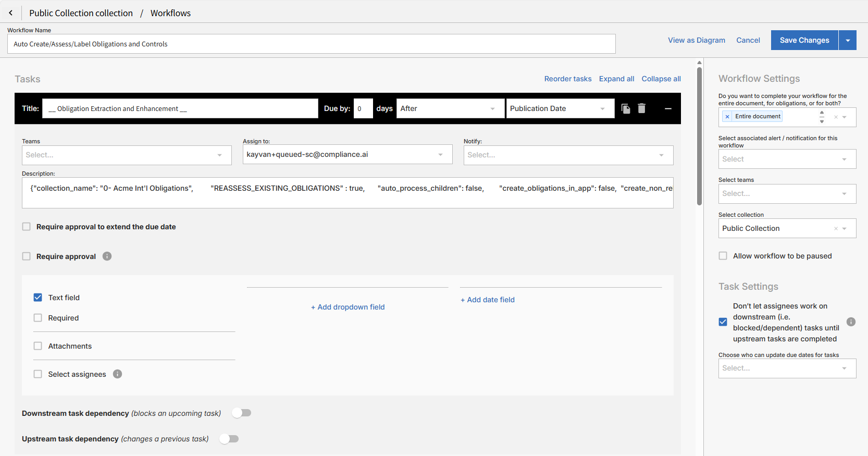
Task: Check Allow workflow to be paused
Action: click(x=723, y=256)
